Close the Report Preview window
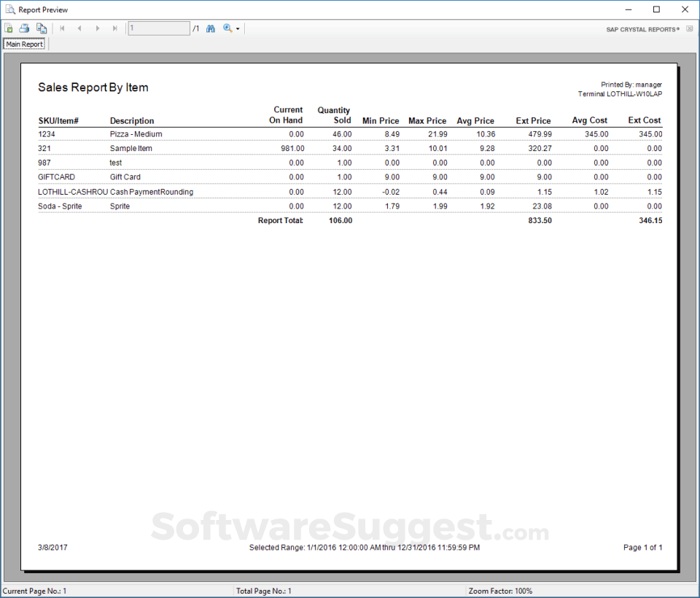 click(684, 9)
